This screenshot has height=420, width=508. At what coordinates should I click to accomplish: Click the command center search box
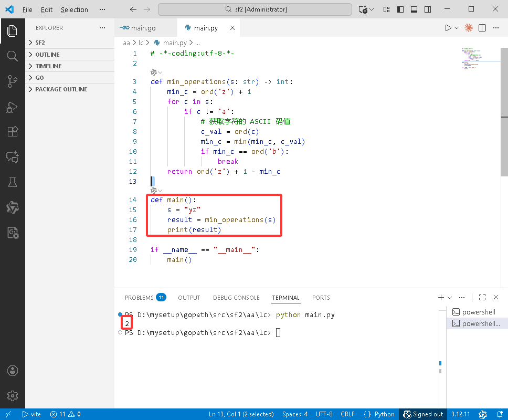pos(255,9)
